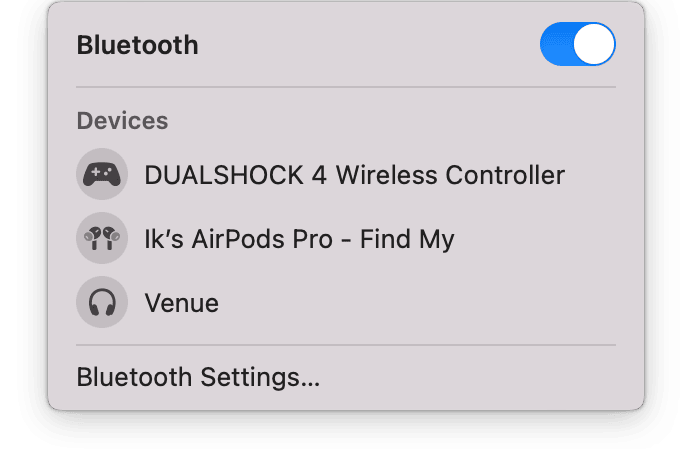Click the word Settings in bottom row
This screenshot has height=466, width=692.
click(260, 377)
